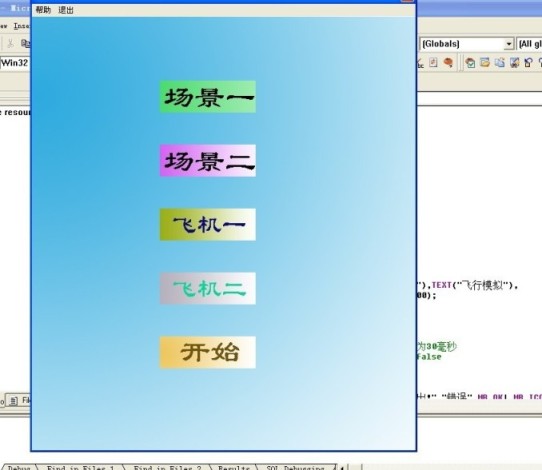Click the Build toolbar icon with green checkmark
The image size is (542, 470).
[470, 63]
